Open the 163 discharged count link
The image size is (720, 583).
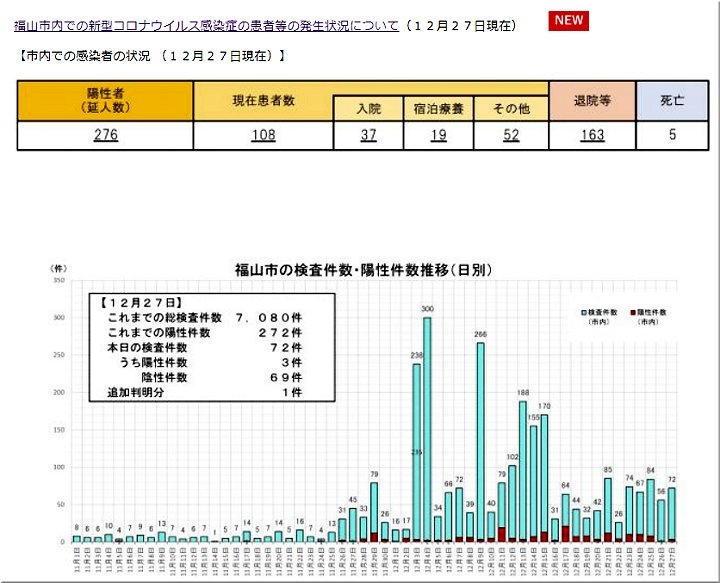591,136
